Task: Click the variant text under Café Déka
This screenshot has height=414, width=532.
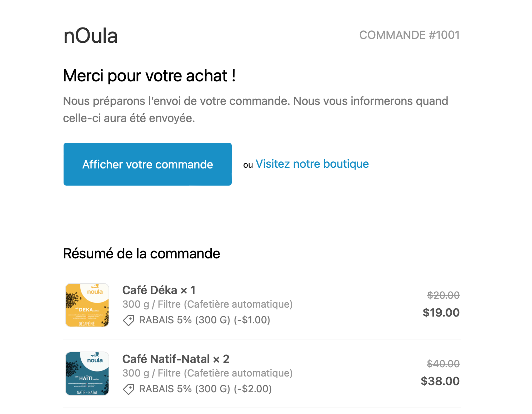Action: click(x=207, y=304)
